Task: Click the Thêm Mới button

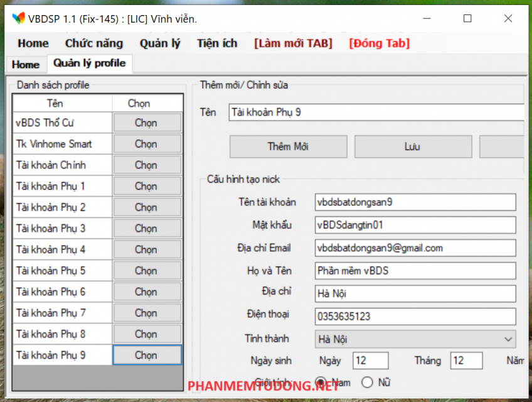Action: click(288, 146)
